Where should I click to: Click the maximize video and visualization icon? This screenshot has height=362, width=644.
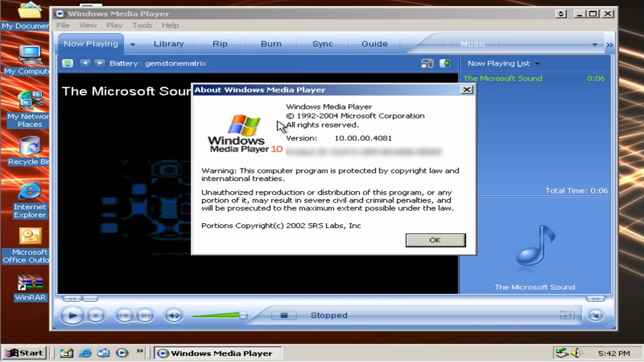(x=445, y=63)
